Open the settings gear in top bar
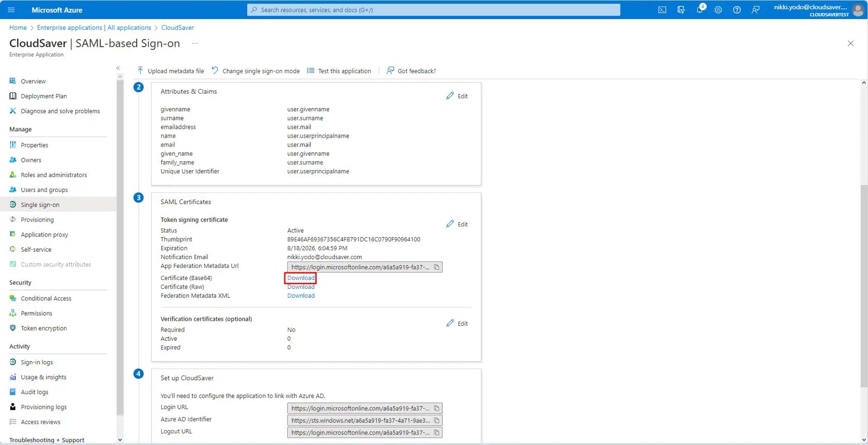The width and height of the screenshot is (868, 445). (718, 10)
